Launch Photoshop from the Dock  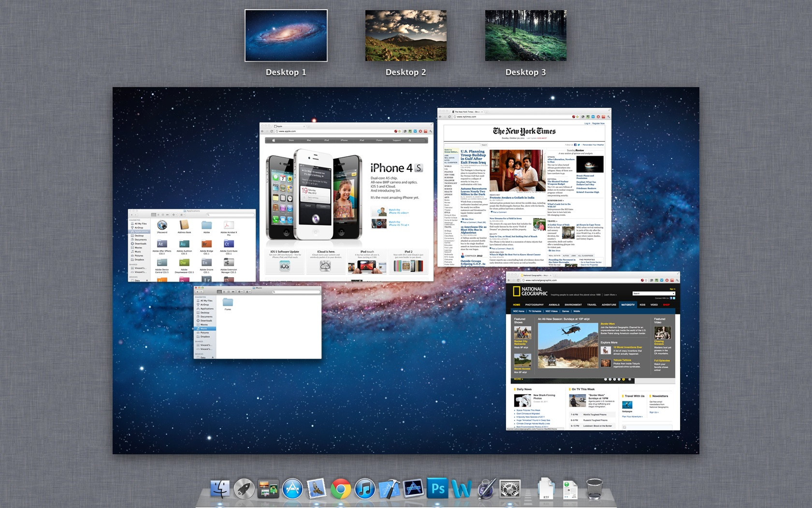tap(438, 489)
